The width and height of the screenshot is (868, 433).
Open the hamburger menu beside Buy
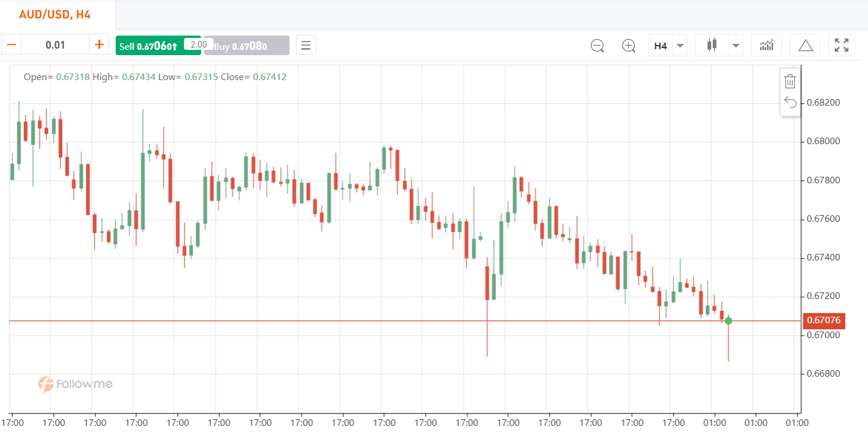coord(306,45)
